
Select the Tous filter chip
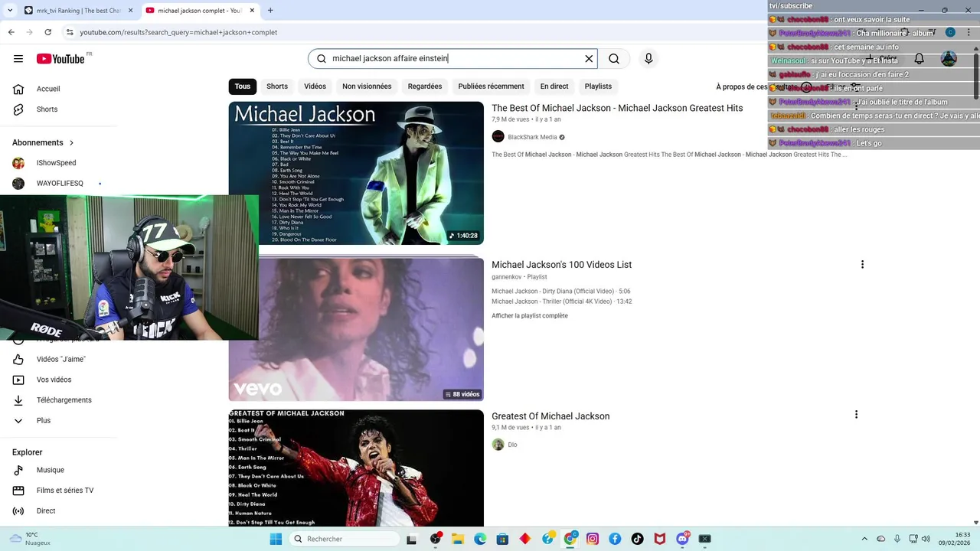click(243, 86)
